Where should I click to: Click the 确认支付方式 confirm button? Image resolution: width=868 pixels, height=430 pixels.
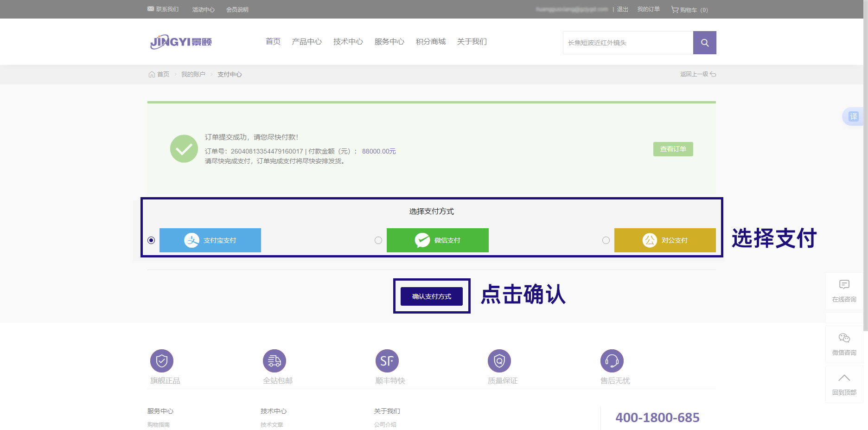(431, 296)
